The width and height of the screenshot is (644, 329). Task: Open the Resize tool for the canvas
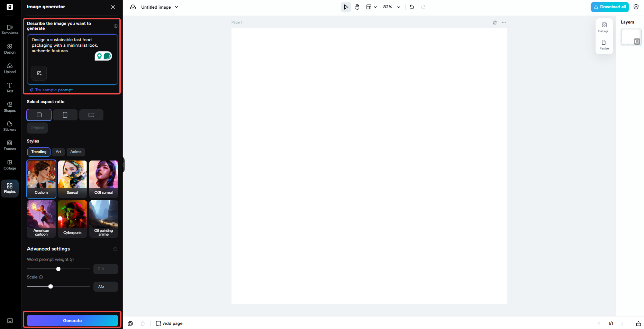[604, 45]
